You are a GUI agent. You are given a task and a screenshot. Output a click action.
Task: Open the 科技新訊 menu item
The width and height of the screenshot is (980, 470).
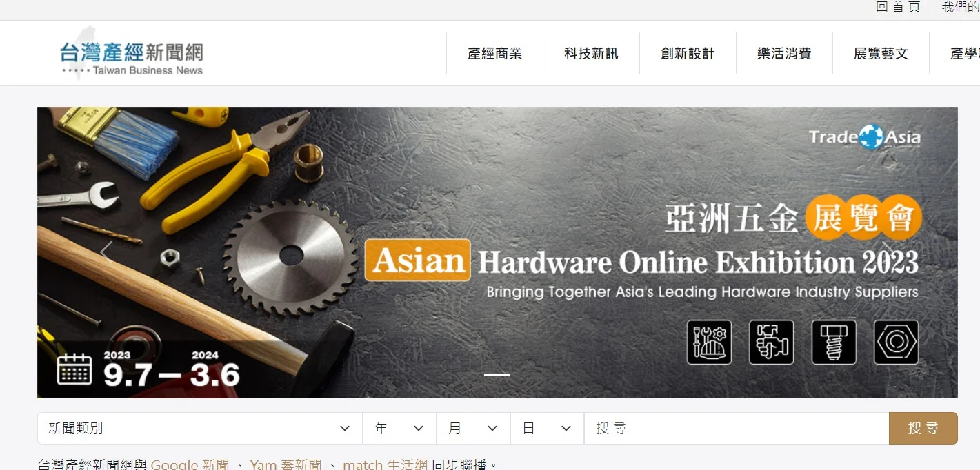coord(592,54)
